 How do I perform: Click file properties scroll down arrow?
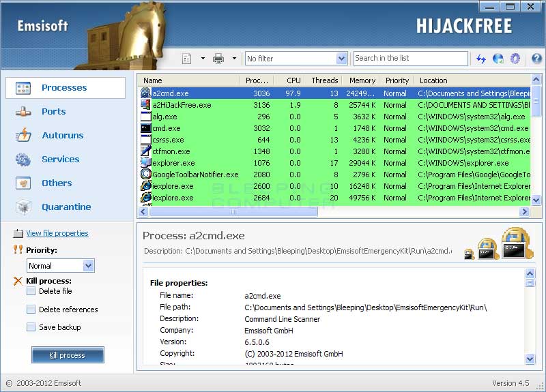[530, 359]
